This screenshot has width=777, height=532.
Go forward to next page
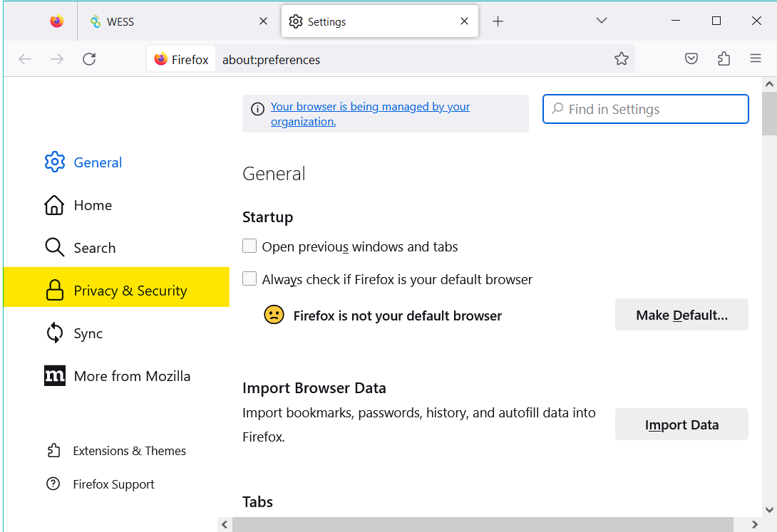(57, 59)
